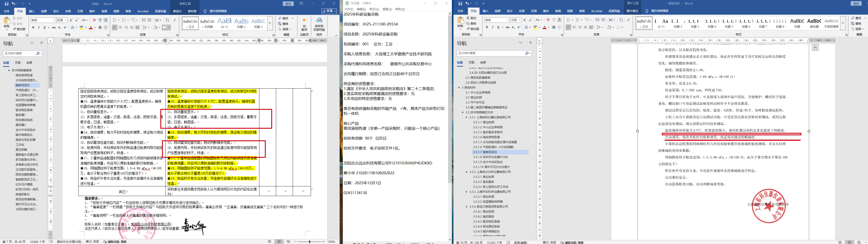Toggle Bold in 投标文件 Word window
Screen dimensions: 868x244
click(x=487, y=28)
